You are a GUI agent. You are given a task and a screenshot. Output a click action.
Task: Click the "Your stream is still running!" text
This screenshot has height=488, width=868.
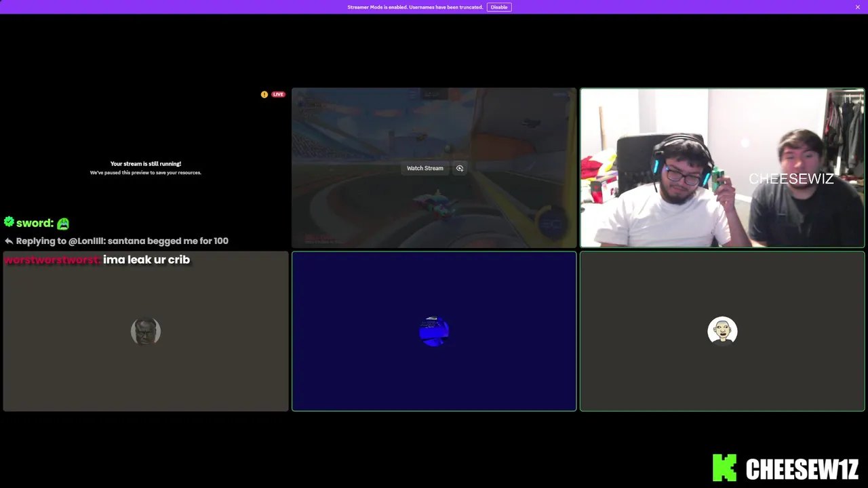[x=146, y=163]
